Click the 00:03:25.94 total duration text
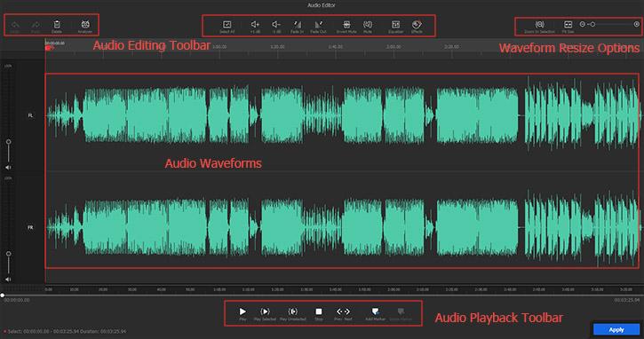Viewport: 644px width, 339px height. pyautogui.click(x=627, y=301)
